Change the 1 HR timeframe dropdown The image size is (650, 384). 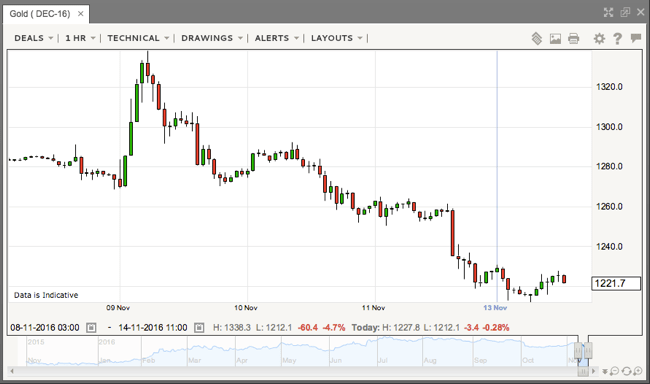[x=80, y=38]
